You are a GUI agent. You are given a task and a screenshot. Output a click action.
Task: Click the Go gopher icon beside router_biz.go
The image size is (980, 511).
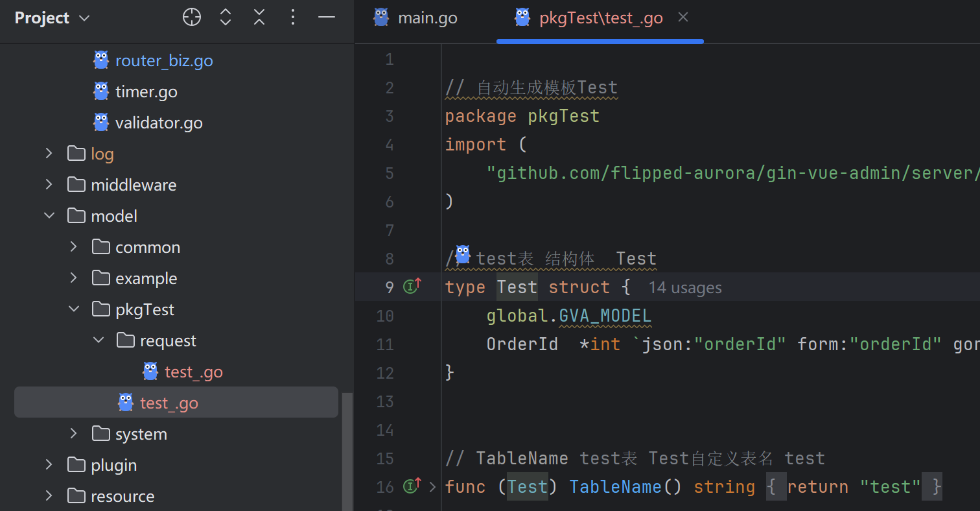[x=101, y=60]
